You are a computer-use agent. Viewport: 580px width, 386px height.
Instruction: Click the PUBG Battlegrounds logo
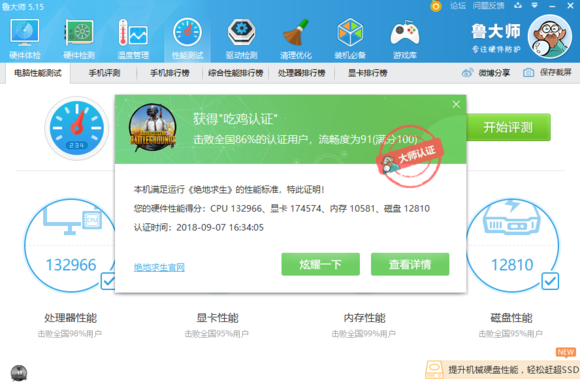pyautogui.click(x=152, y=128)
